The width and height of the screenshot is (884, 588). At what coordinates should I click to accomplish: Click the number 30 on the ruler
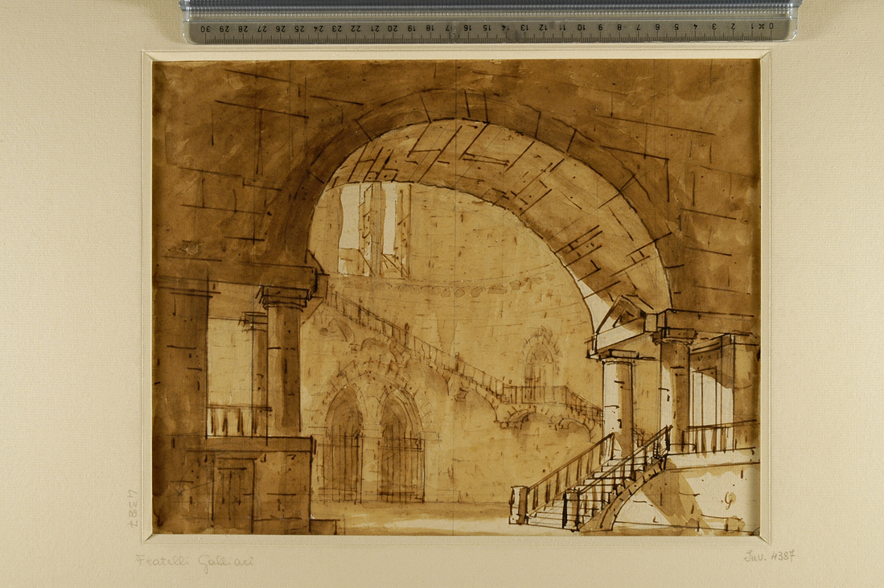point(207,28)
